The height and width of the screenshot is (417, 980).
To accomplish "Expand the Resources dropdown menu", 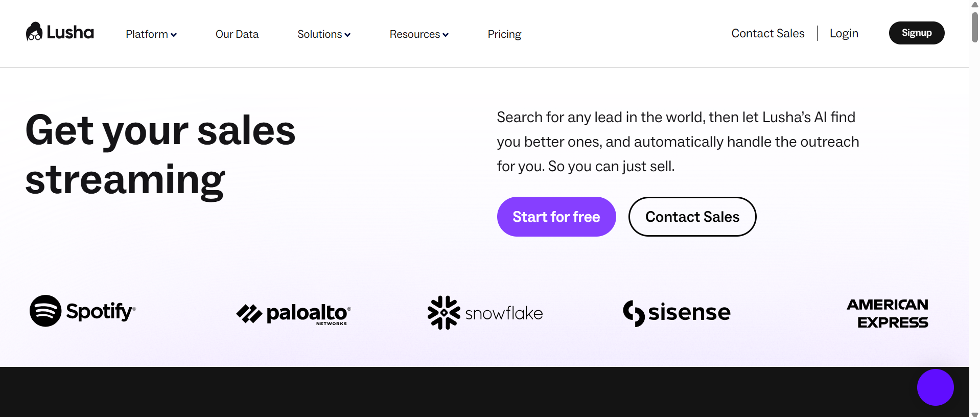I will tap(419, 34).
